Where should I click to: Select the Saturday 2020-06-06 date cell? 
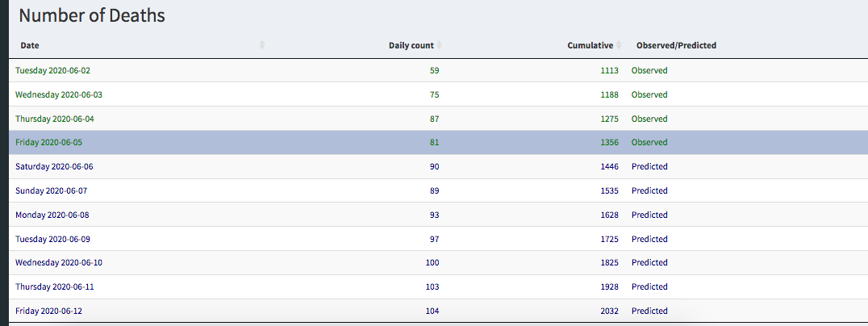click(54, 166)
